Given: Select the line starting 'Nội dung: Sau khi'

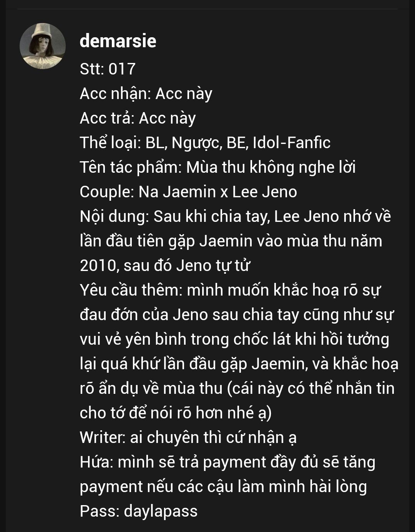Looking at the screenshot, I should pyautogui.click(x=235, y=216).
